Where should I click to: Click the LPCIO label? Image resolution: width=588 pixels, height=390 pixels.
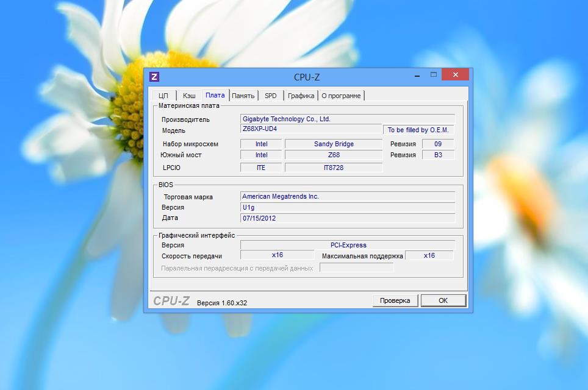171,168
